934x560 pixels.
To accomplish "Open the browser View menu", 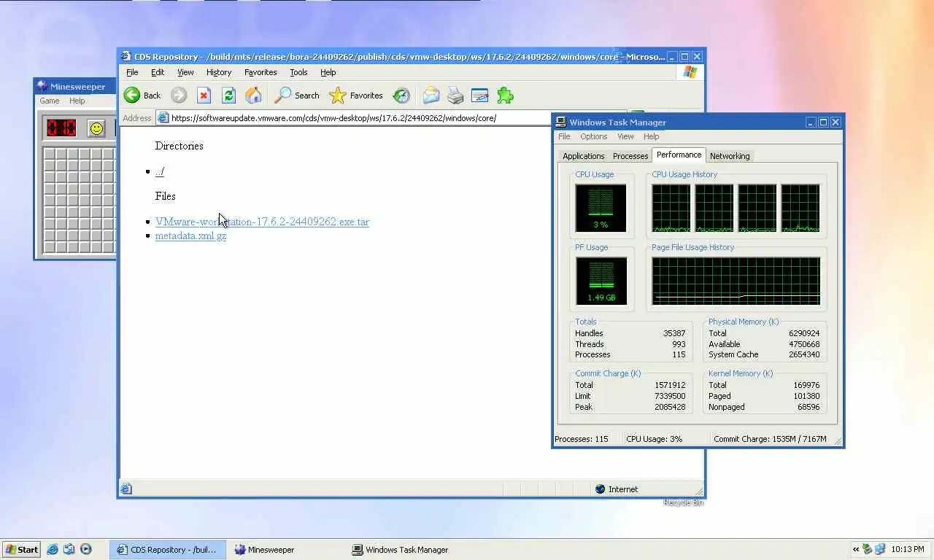I will point(185,72).
